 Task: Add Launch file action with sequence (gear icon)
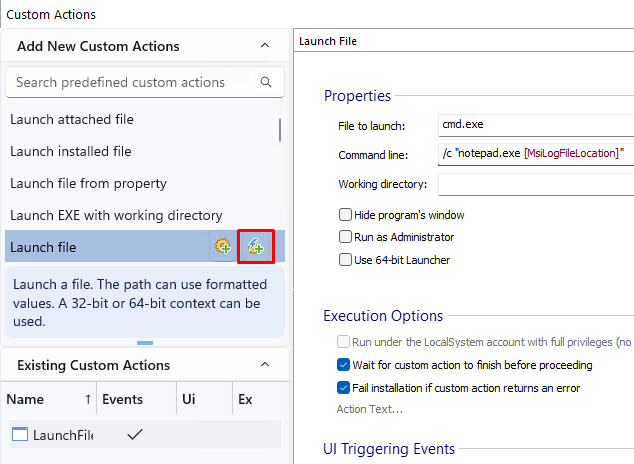point(223,246)
